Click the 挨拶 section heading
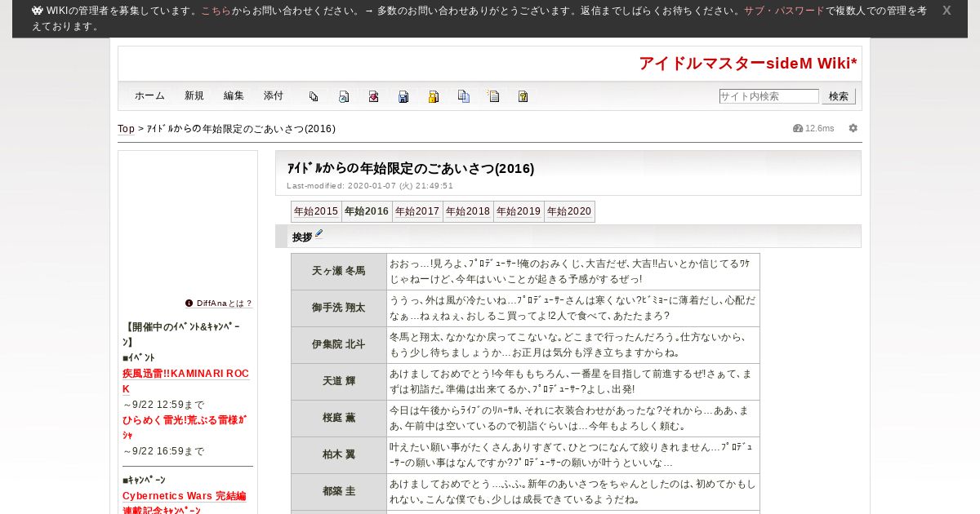The width and height of the screenshot is (980, 514). pos(302,237)
